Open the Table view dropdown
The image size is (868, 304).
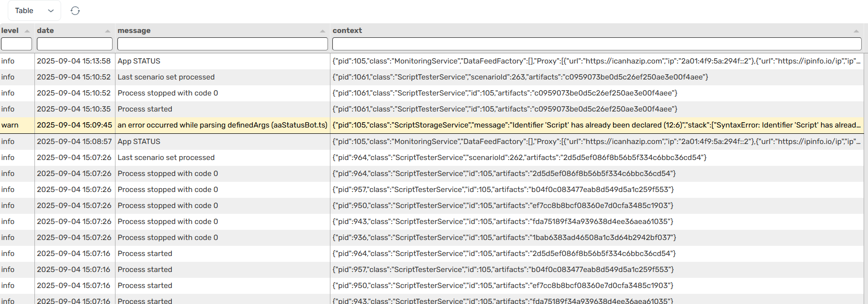click(x=34, y=11)
